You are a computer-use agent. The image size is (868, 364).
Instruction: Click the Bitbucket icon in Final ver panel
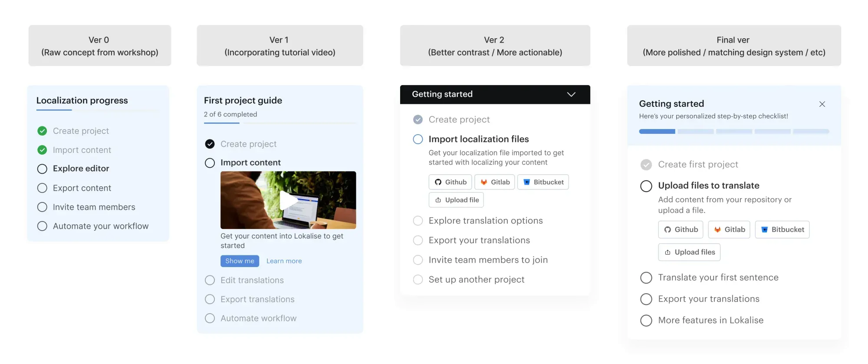tap(765, 230)
